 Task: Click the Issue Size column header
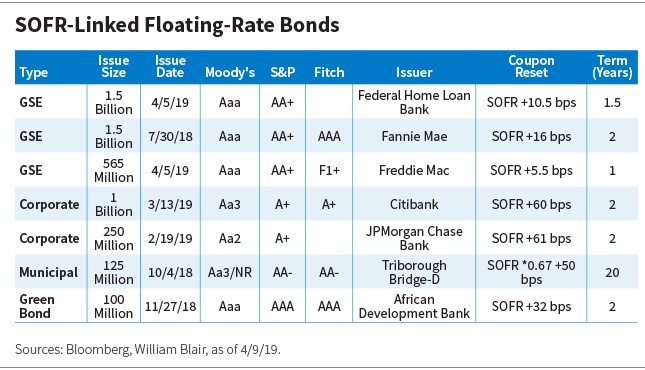(114, 67)
